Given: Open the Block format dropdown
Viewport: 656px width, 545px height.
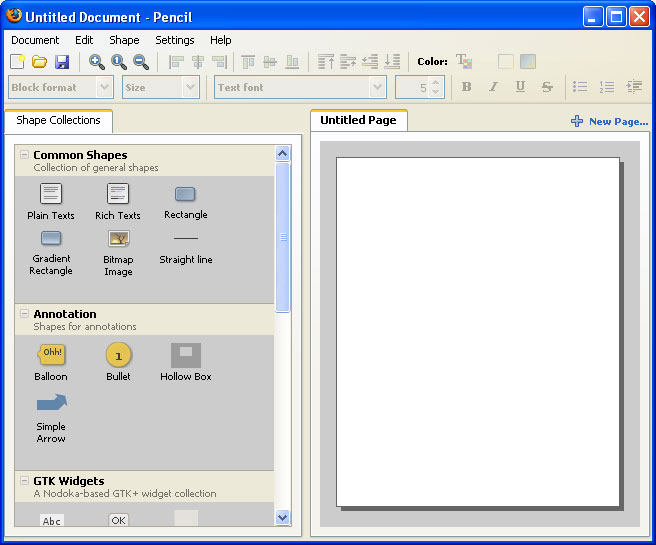Looking at the screenshot, I should tap(60, 87).
